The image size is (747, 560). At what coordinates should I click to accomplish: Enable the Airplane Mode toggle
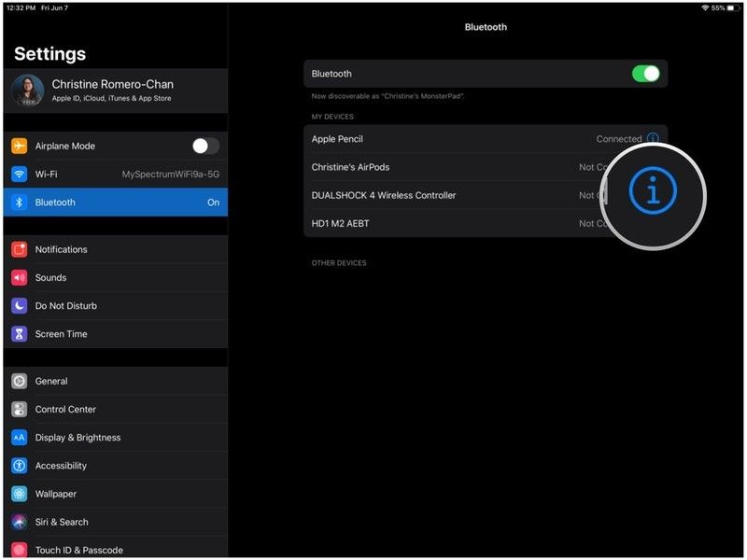coord(204,146)
